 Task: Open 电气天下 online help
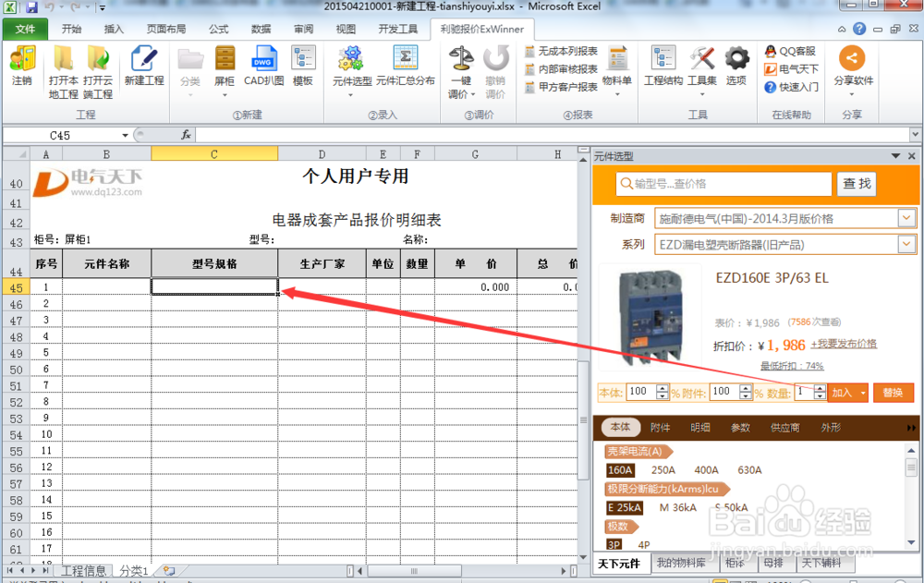(x=792, y=69)
